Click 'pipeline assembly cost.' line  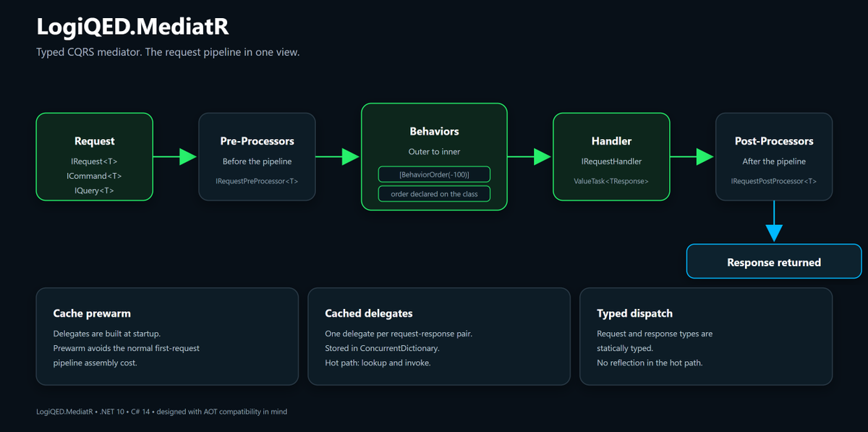pos(95,363)
